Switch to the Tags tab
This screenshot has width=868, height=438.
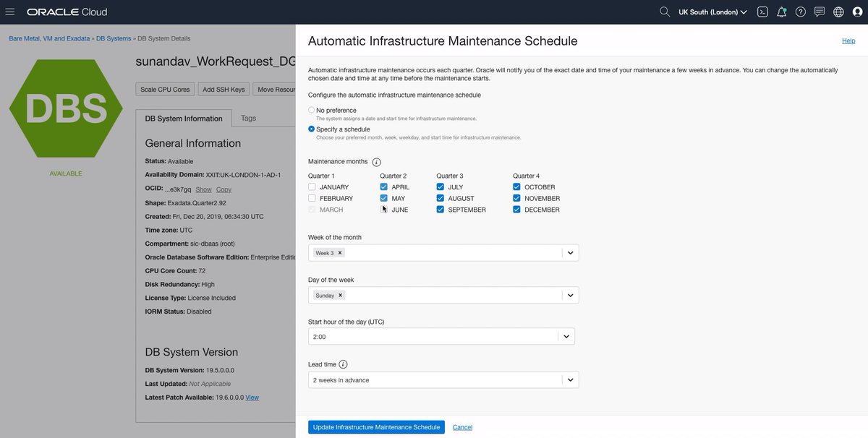[248, 118]
